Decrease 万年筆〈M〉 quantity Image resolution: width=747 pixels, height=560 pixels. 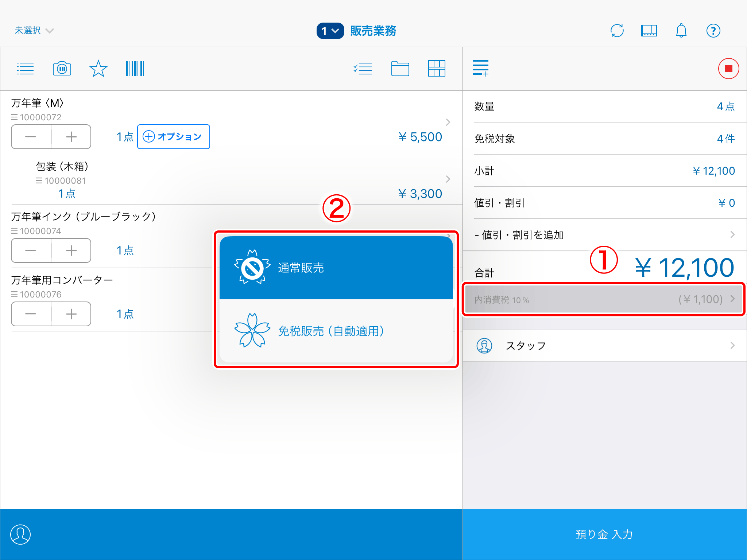tap(31, 137)
